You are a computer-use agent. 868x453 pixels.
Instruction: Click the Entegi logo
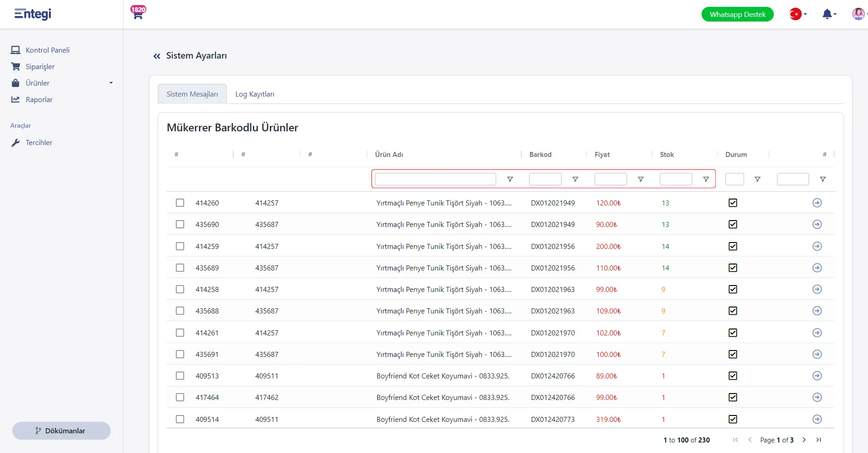(32, 14)
